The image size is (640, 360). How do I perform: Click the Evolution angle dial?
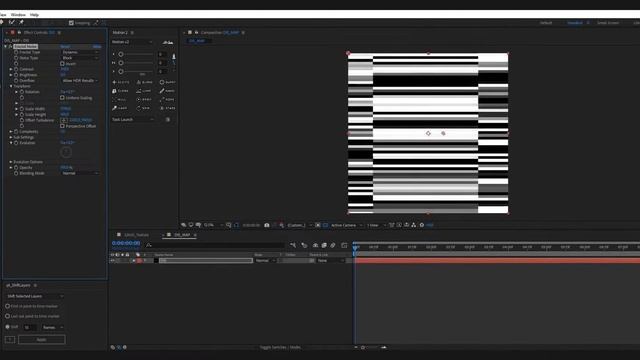click(x=66, y=152)
